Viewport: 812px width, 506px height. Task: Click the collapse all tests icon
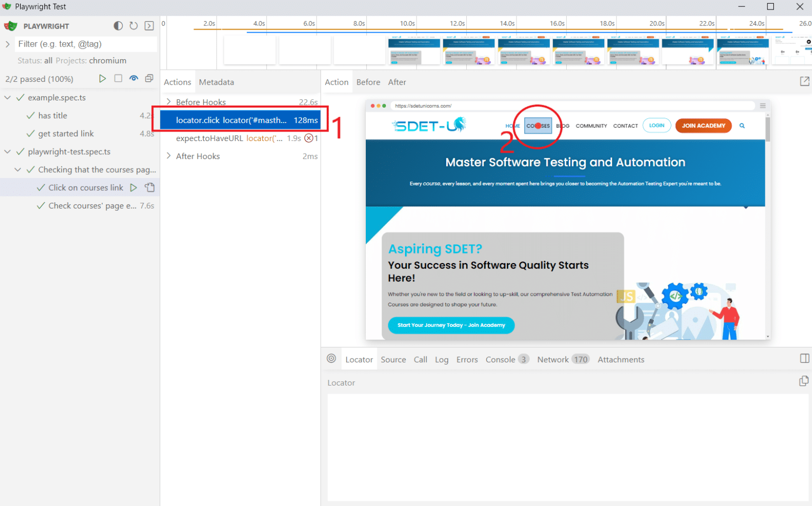click(149, 79)
